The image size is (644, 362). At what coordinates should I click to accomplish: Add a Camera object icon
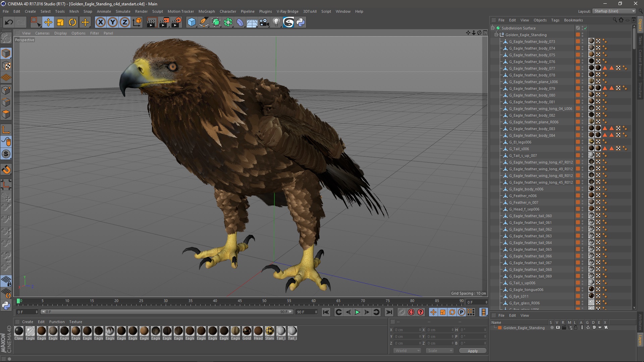click(264, 22)
